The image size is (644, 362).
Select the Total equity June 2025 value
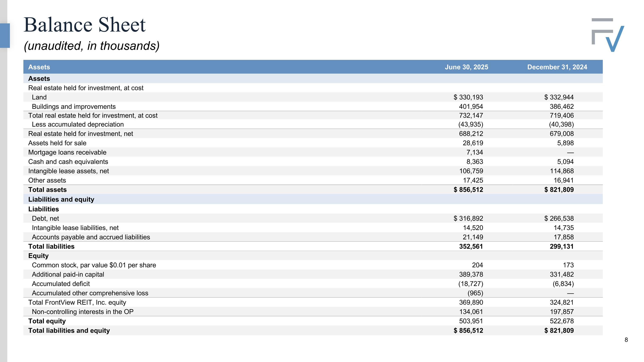tap(471, 321)
